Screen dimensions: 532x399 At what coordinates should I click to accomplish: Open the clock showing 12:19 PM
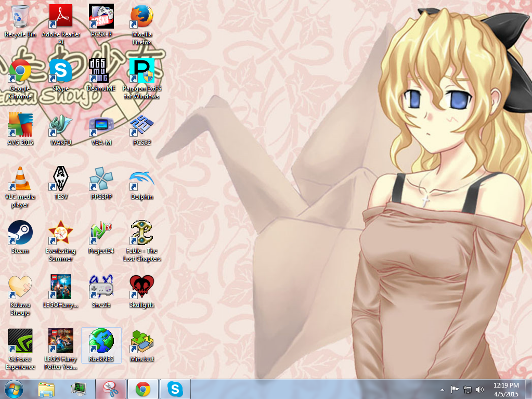pos(506,390)
